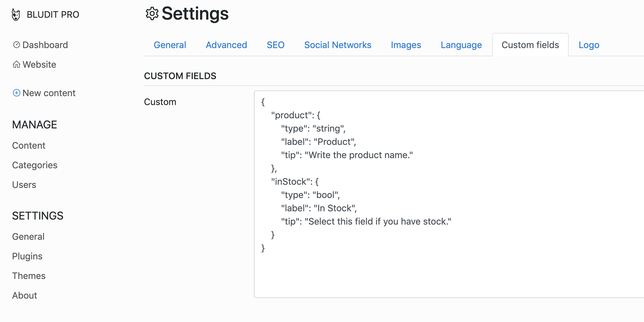Screen dimensions: 644x322
Task: Open About in the sidebar
Action: click(25, 295)
